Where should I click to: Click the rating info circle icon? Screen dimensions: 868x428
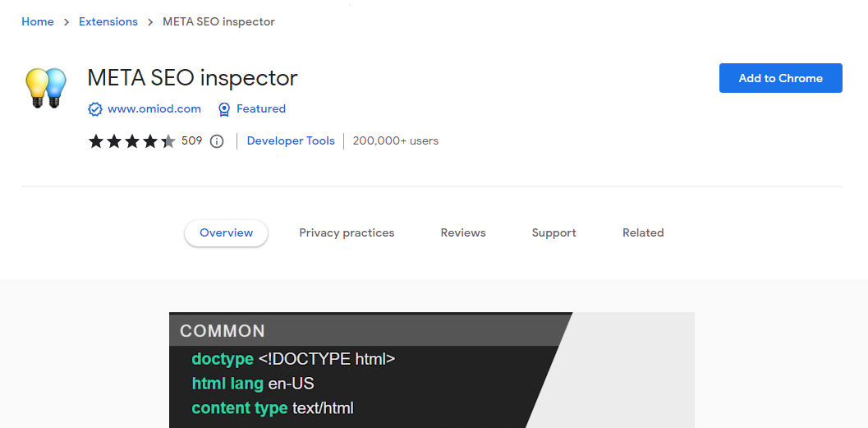tap(217, 141)
